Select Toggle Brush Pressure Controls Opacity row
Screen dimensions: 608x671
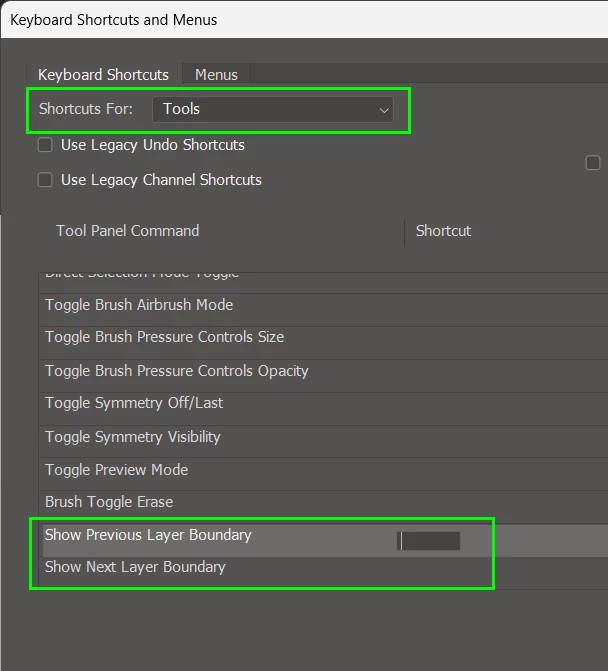click(323, 376)
